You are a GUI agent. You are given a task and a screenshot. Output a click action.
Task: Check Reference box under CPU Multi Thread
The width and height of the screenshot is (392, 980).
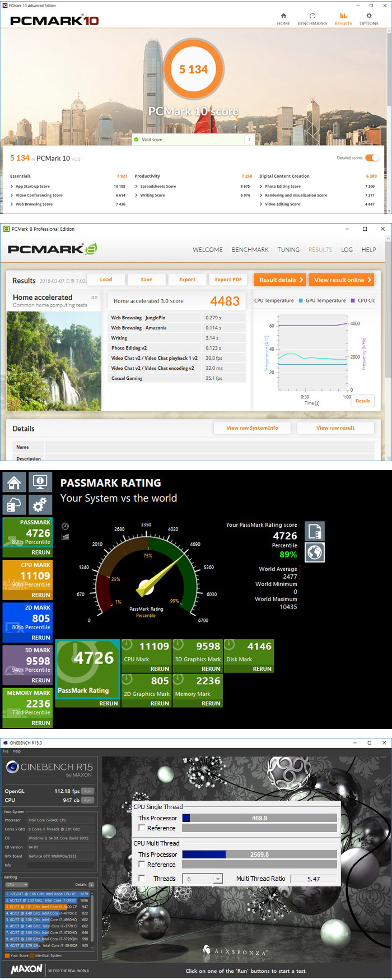142,864
